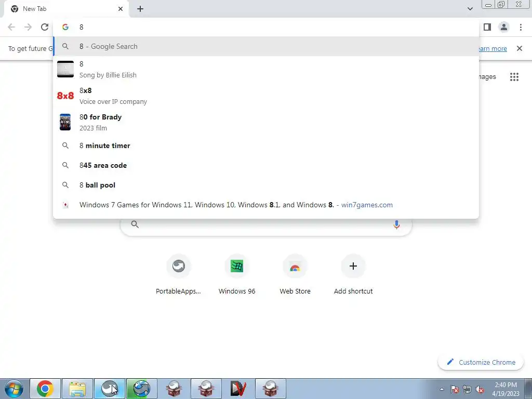Click the Customize Chrome button
532x399 pixels.
point(481,362)
